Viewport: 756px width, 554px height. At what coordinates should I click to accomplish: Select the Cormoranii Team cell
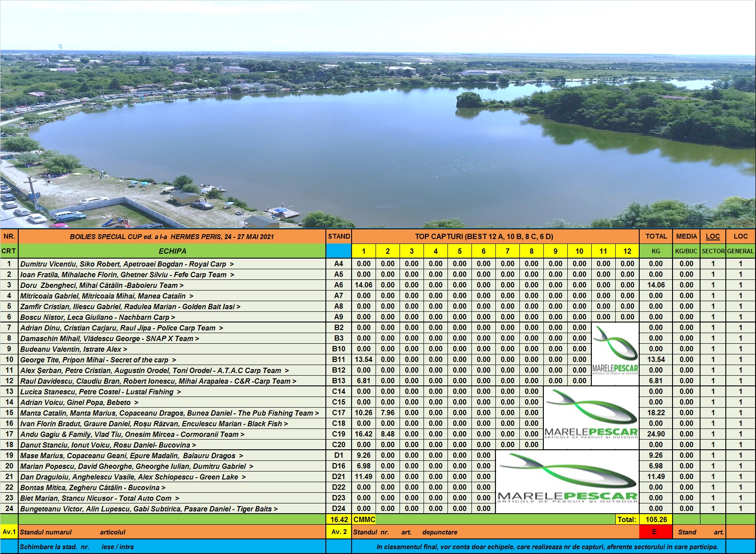pos(172,434)
